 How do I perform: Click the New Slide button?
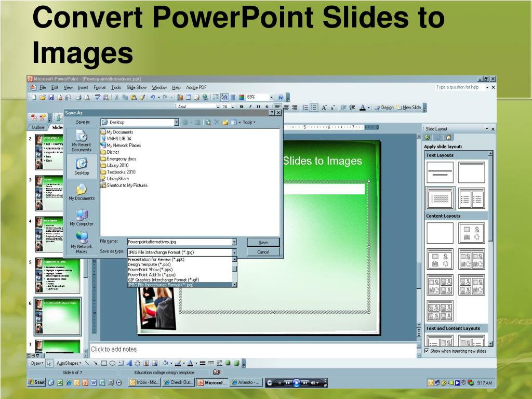tap(409, 108)
